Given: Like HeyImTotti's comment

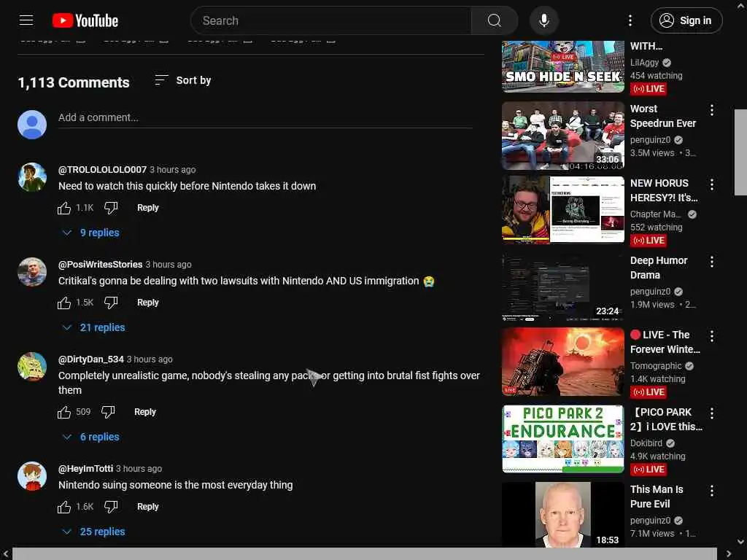Looking at the screenshot, I should [x=64, y=507].
